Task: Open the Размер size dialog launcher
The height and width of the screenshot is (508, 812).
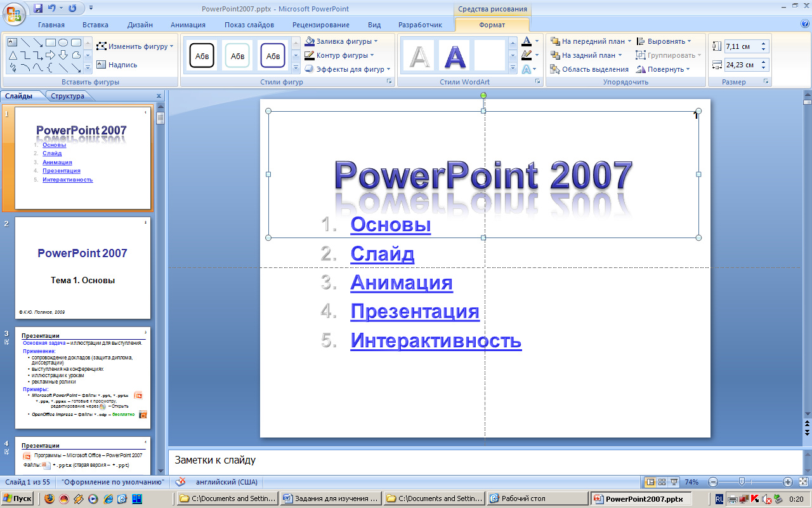Action: point(766,82)
